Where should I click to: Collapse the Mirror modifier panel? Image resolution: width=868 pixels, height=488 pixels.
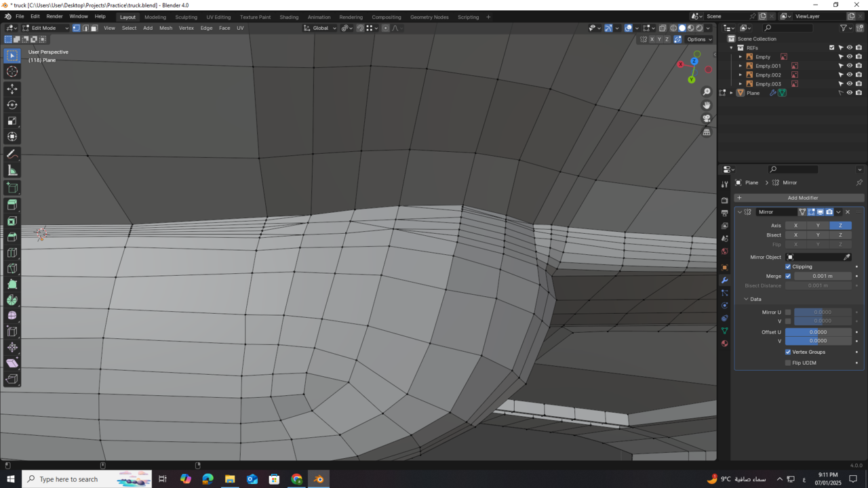[x=740, y=212]
